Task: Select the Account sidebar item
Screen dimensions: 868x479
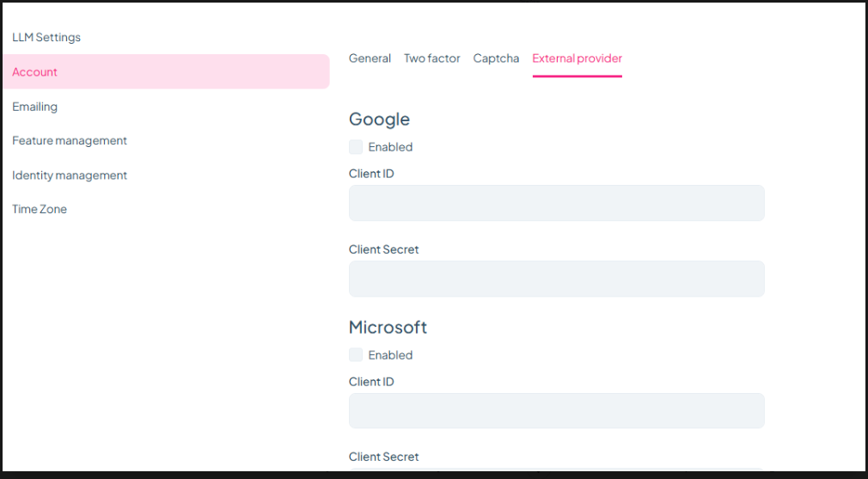Action: pyautogui.click(x=35, y=72)
